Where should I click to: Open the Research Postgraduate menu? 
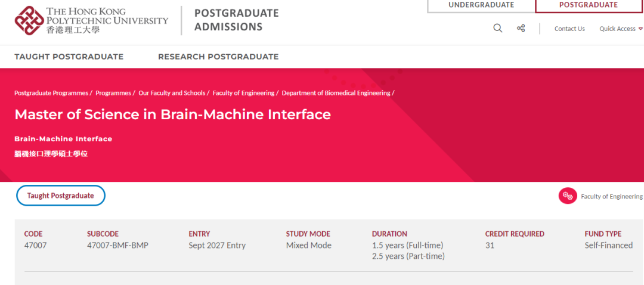click(218, 57)
